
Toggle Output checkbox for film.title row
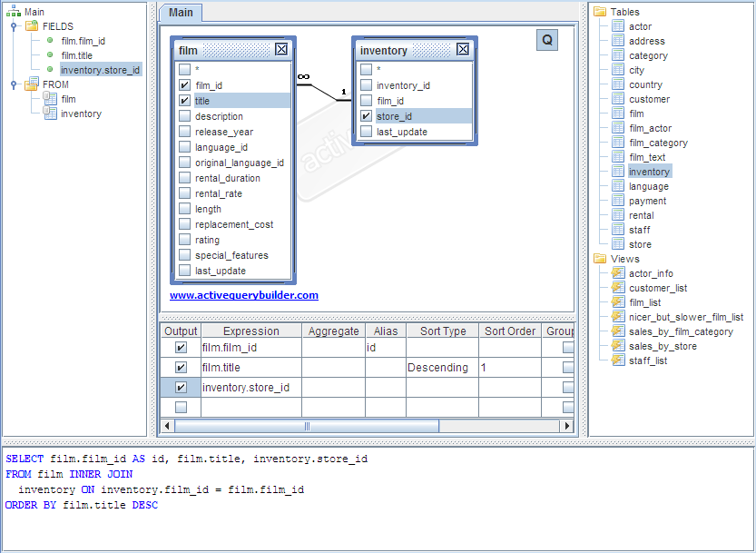[x=181, y=367]
